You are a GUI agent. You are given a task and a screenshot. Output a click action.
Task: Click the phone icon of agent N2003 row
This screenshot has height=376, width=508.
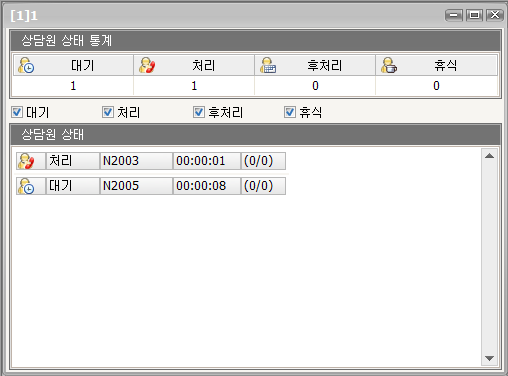26,161
